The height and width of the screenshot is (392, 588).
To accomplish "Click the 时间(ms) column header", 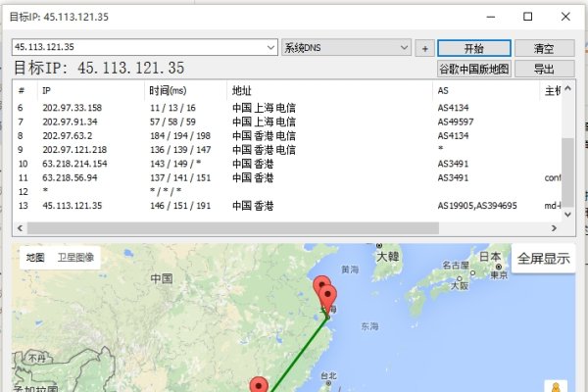I will 185,90.
